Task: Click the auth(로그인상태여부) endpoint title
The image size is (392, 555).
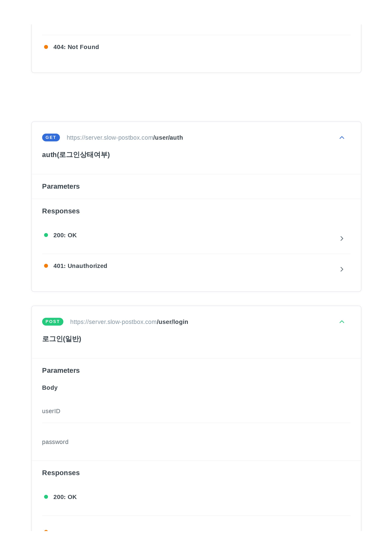Action: pos(76,155)
